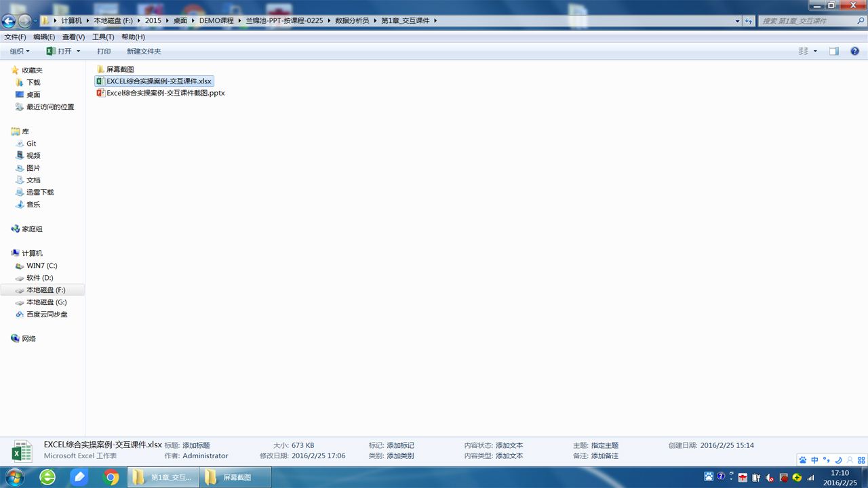Image resolution: width=868 pixels, height=488 pixels.
Task: Create a folder with 新建文件夹
Action: pos(144,52)
